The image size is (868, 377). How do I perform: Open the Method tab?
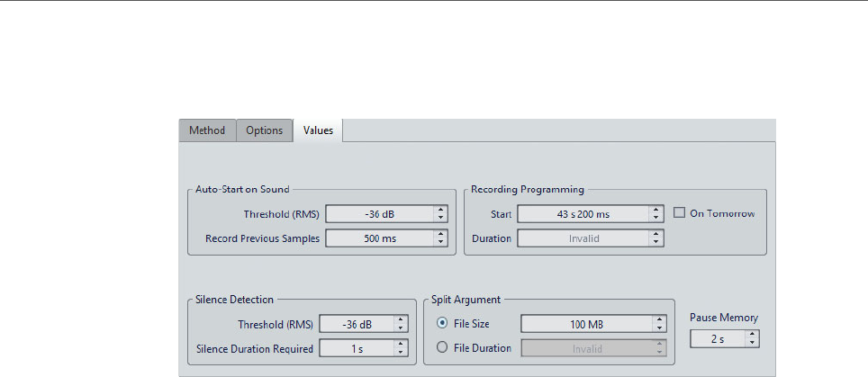(207, 130)
